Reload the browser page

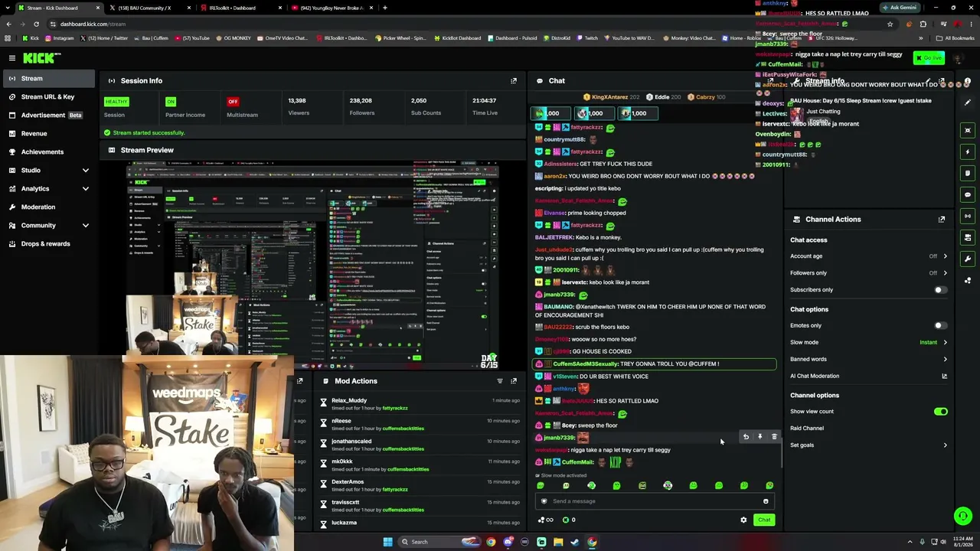click(36, 24)
